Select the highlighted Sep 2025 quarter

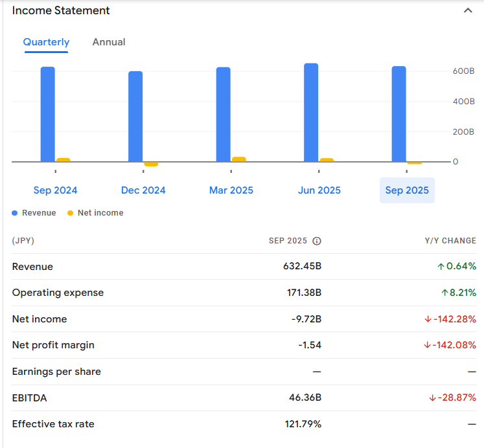[407, 190]
